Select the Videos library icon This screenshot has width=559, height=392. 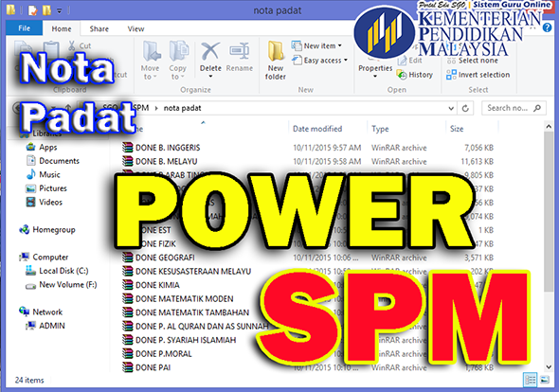[31, 202]
